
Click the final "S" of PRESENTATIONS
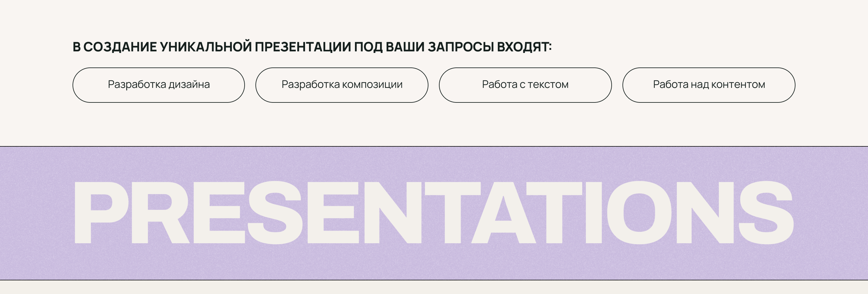point(766,212)
